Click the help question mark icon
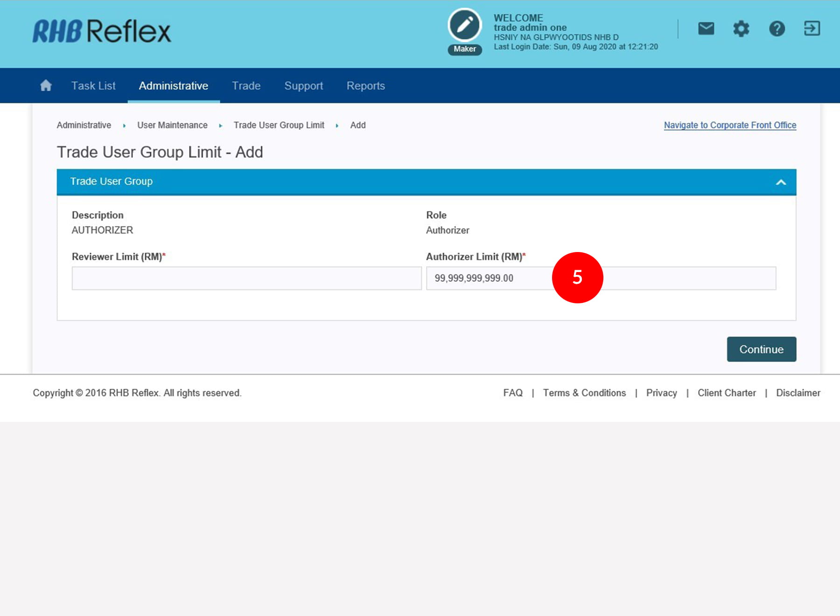This screenshot has height=616, width=840. point(777,29)
